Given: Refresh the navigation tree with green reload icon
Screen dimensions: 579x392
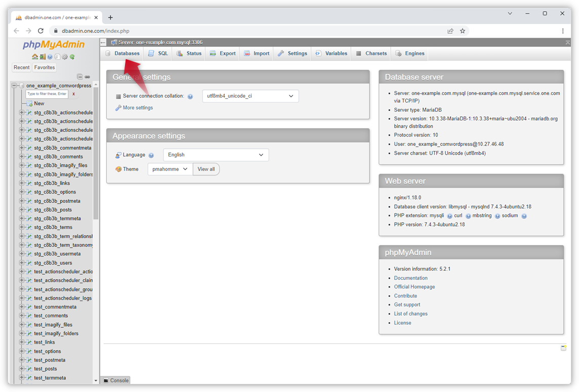Looking at the screenshot, I should [x=72, y=57].
